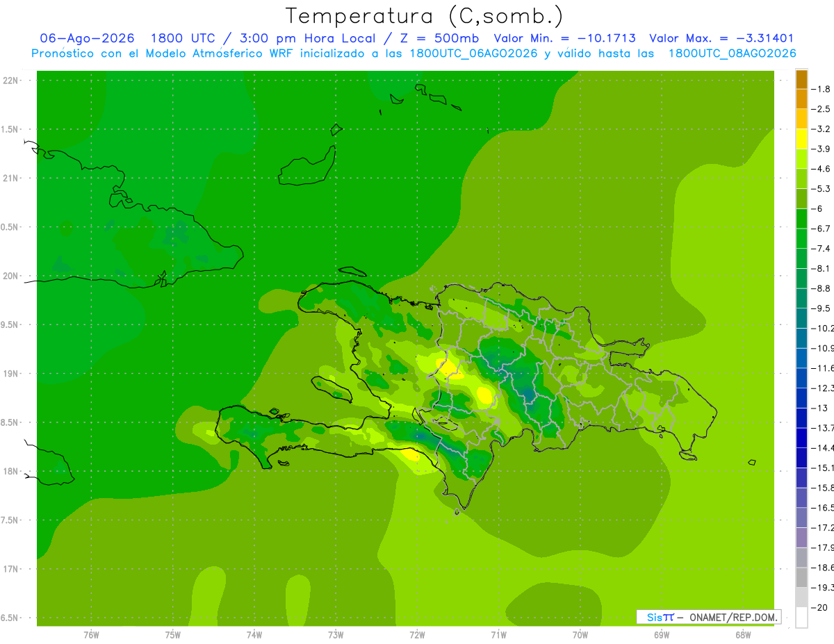Viewport: 834px width, 644px height.
Task: Click the 72W longitude label
Action: [417, 636]
